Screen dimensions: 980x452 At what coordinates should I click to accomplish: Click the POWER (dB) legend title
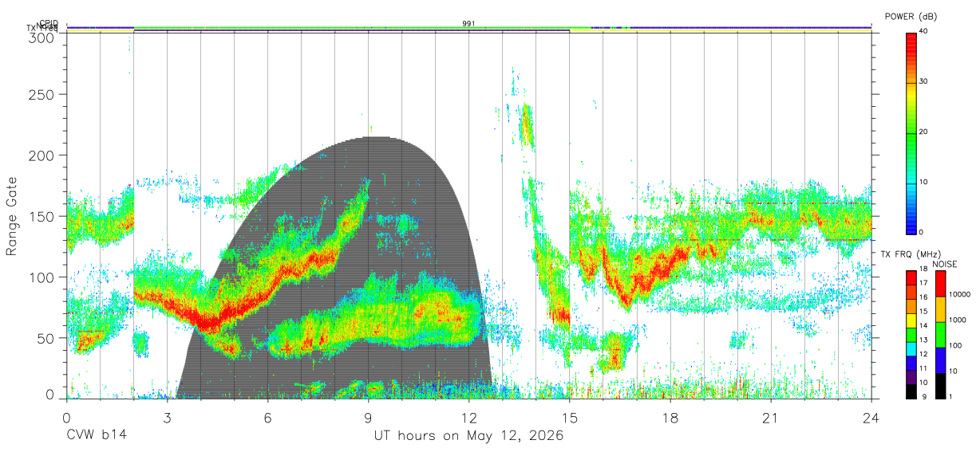[x=911, y=17]
